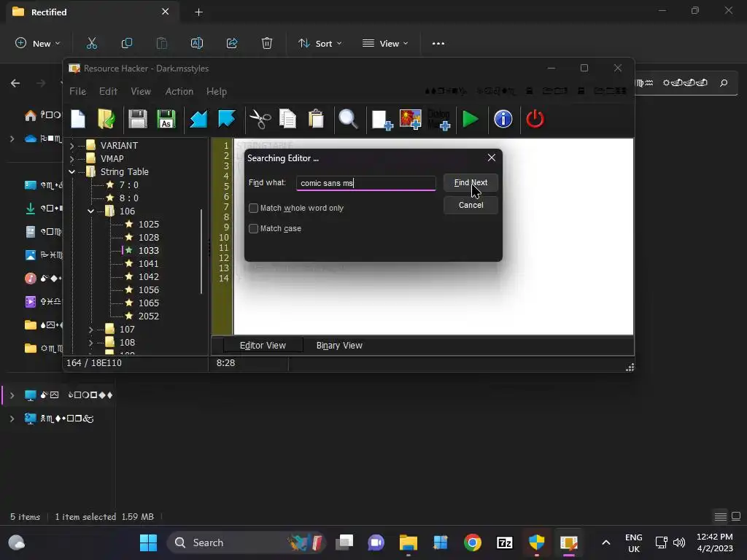Click the taskbar volume speaker icon
Viewport: 747px width, 560px height.
pyautogui.click(x=679, y=542)
